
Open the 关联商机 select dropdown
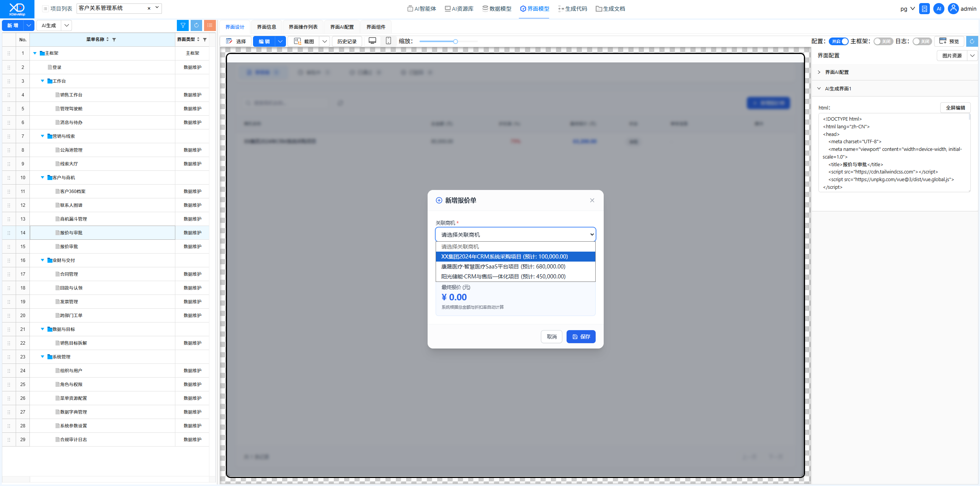[x=515, y=234]
